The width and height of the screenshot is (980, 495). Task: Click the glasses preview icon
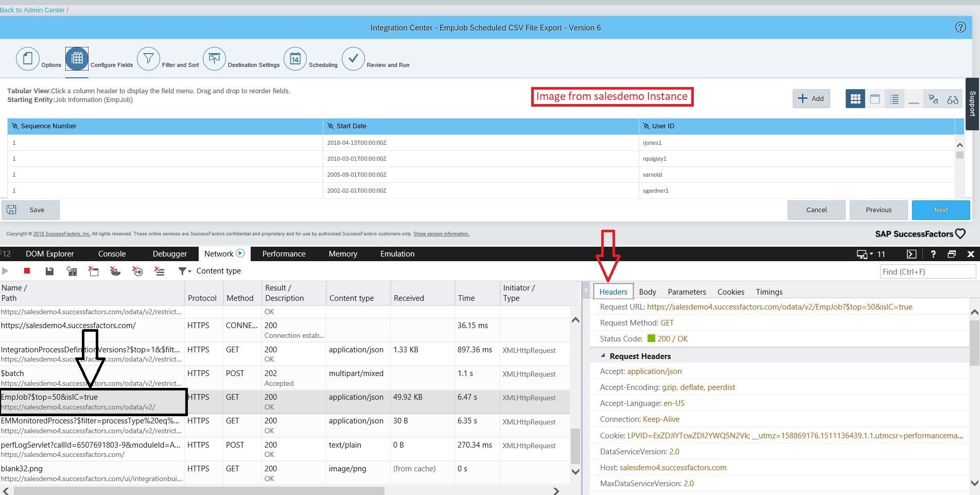(953, 99)
